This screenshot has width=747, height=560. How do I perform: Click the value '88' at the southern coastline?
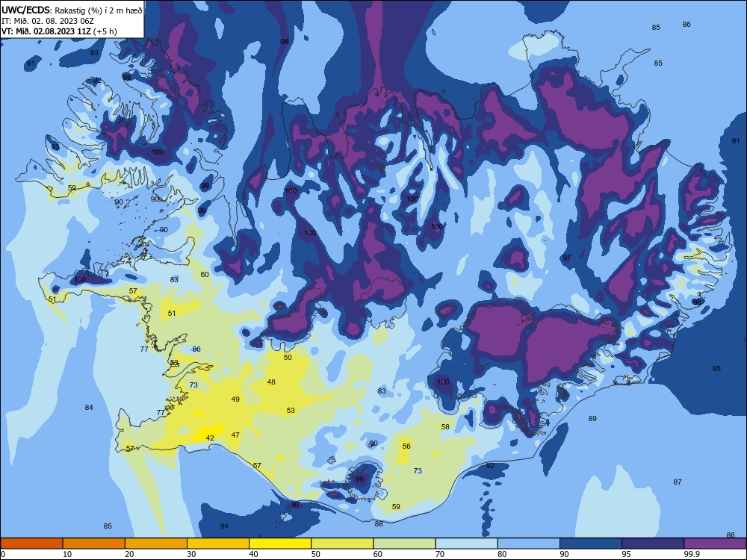pos(379,524)
